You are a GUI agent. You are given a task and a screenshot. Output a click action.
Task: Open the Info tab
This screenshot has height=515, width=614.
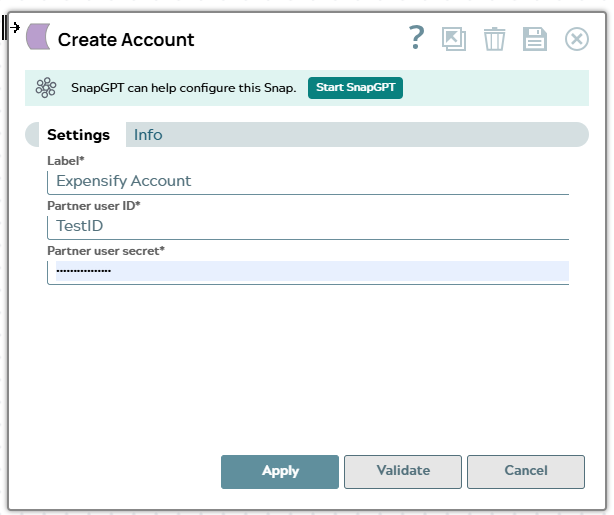click(148, 135)
